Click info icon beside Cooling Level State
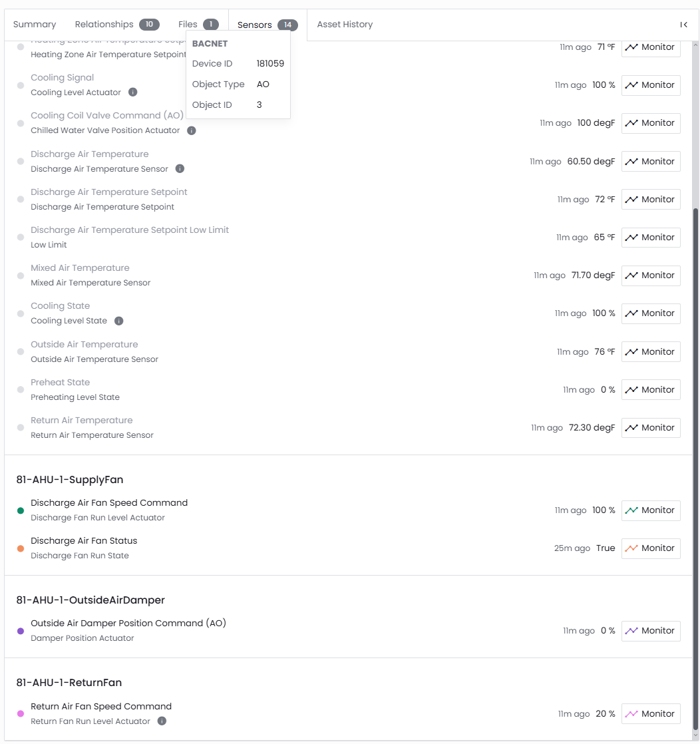This screenshot has height=744, width=700. coord(119,321)
